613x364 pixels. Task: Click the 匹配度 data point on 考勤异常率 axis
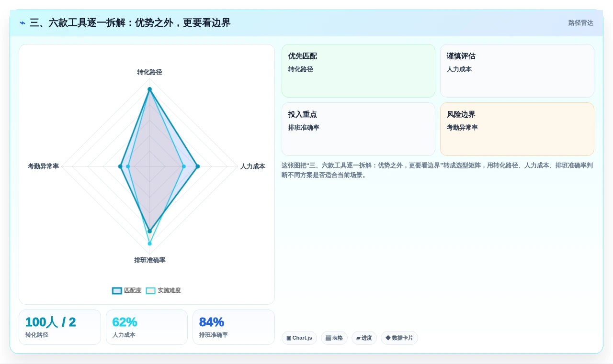120,166
